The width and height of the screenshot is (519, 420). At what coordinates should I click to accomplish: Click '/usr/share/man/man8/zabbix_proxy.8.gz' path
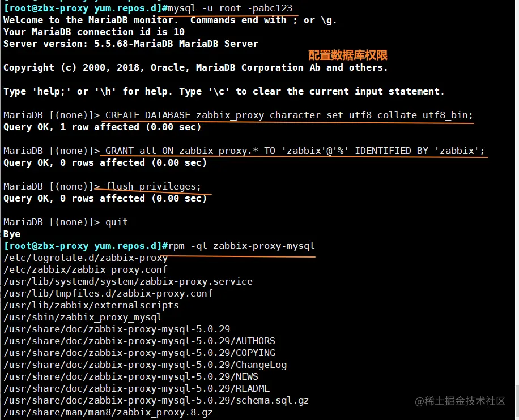click(x=108, y=413)
